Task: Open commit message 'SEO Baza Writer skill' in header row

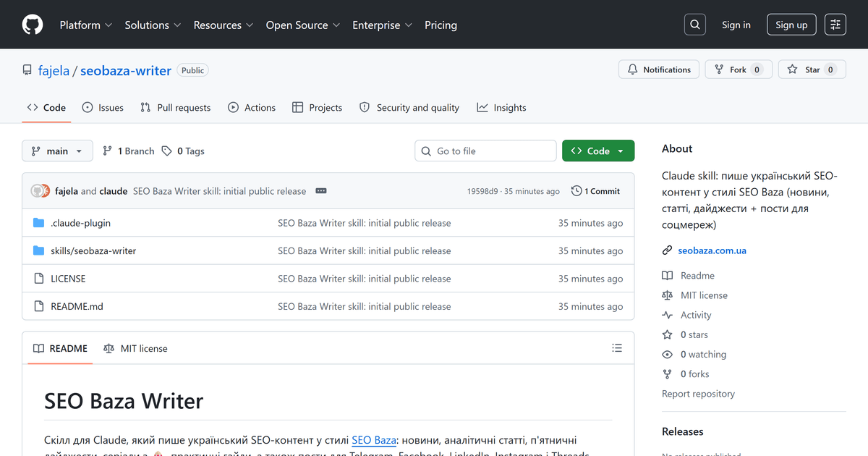Action: click(x=219, y=191)
